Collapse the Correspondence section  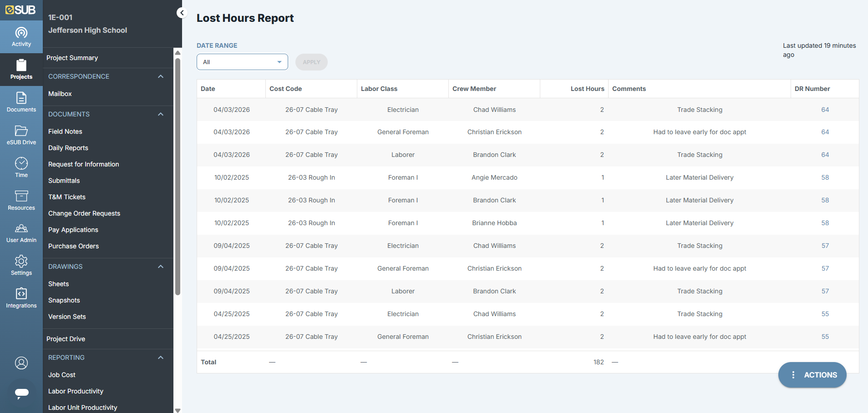pyautogui.click(x=161, y=76)
